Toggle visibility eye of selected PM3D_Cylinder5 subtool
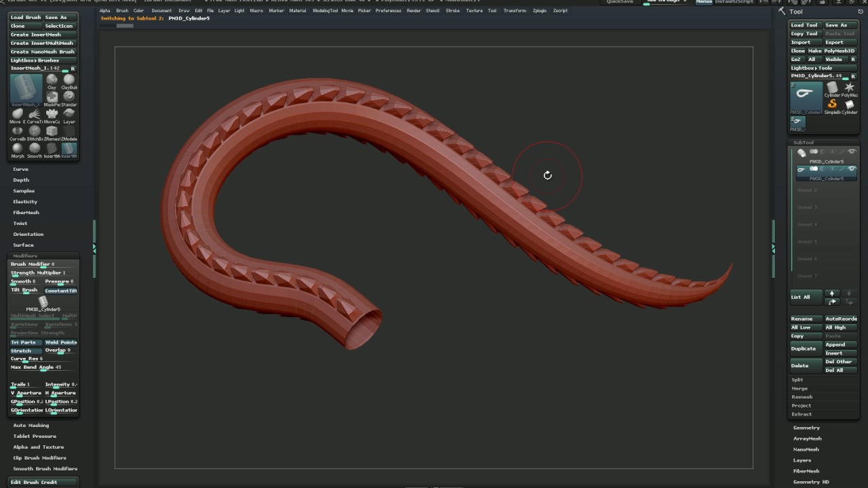Image resolution: width=868 pixels, height=488 pixels. coord(852,169)
